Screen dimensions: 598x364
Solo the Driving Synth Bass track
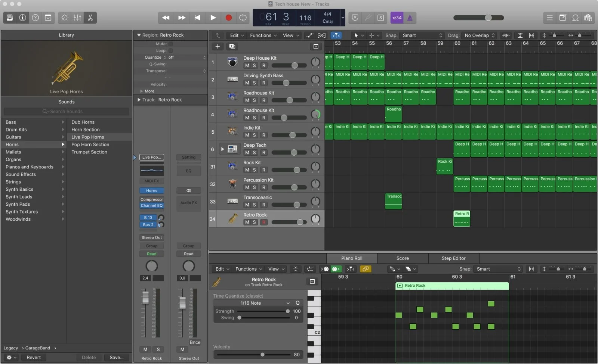tap(255, 83)
